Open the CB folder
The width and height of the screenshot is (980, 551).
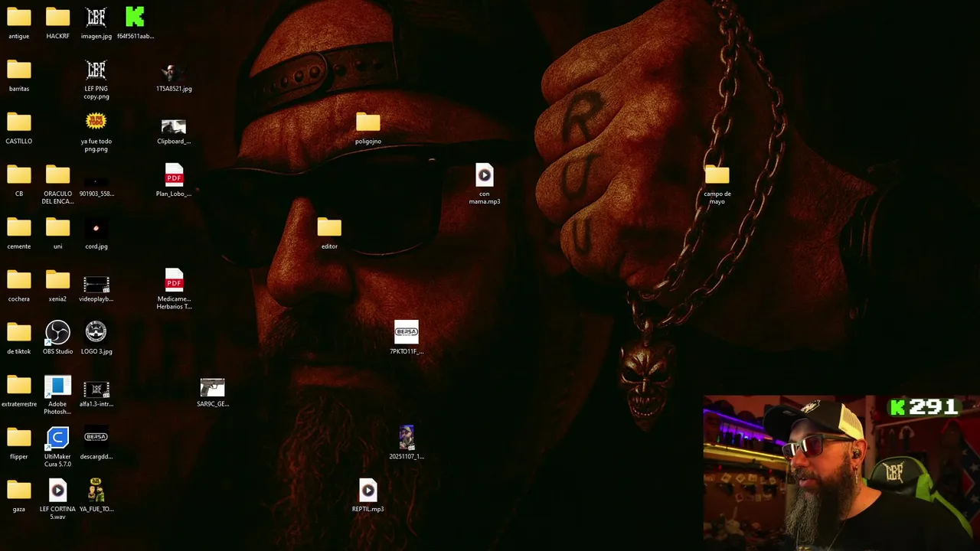[x=19, y=175]
